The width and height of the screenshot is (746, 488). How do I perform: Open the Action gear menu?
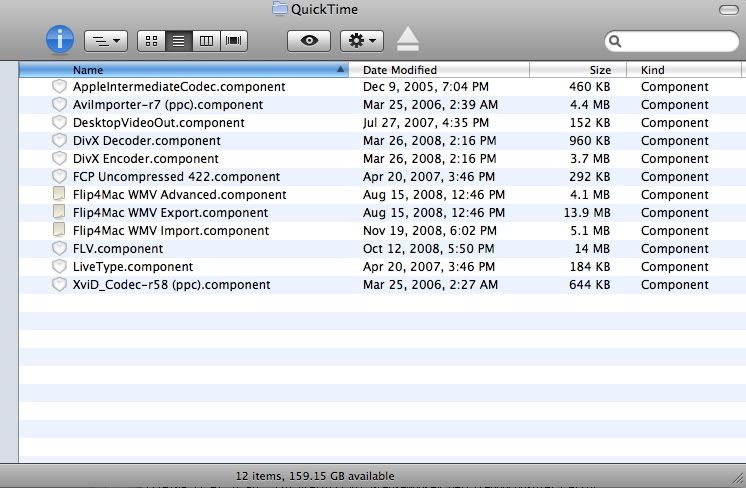tap(362, 41)
